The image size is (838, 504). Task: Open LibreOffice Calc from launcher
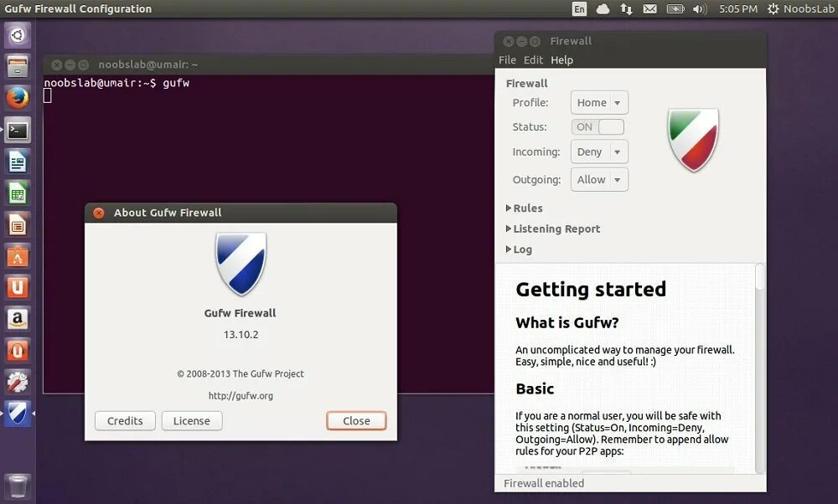coord(18,193)
